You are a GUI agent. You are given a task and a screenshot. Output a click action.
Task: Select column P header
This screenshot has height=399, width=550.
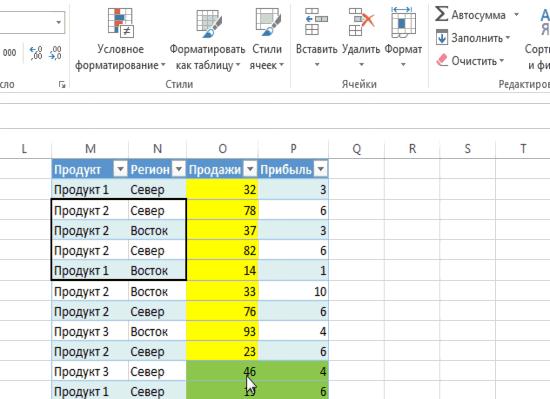[x=293, y=149]
